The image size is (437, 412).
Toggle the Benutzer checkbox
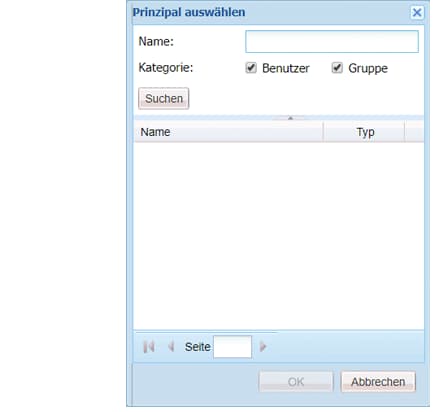(x=251, y=68)
